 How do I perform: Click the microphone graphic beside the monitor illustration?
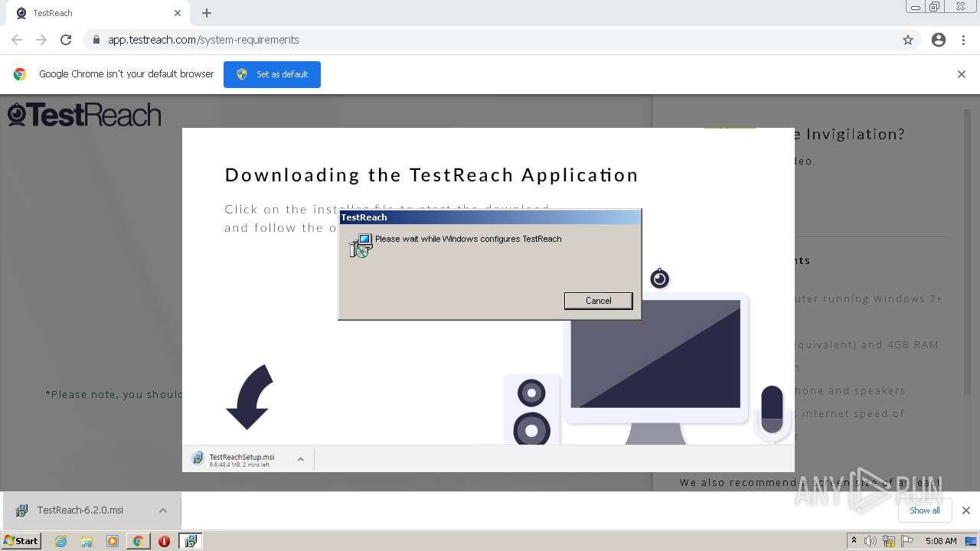pos(772,413)
